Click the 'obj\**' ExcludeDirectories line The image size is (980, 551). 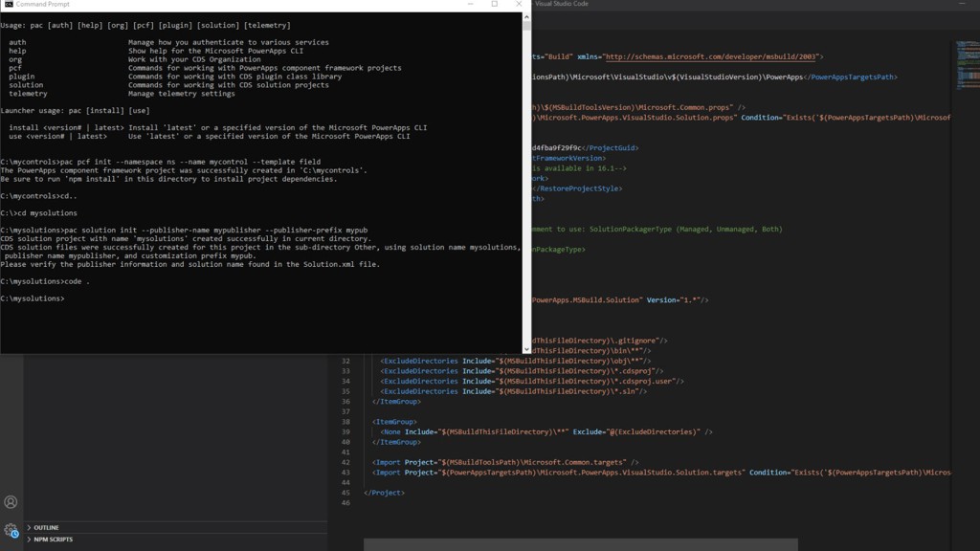(515, 361)
